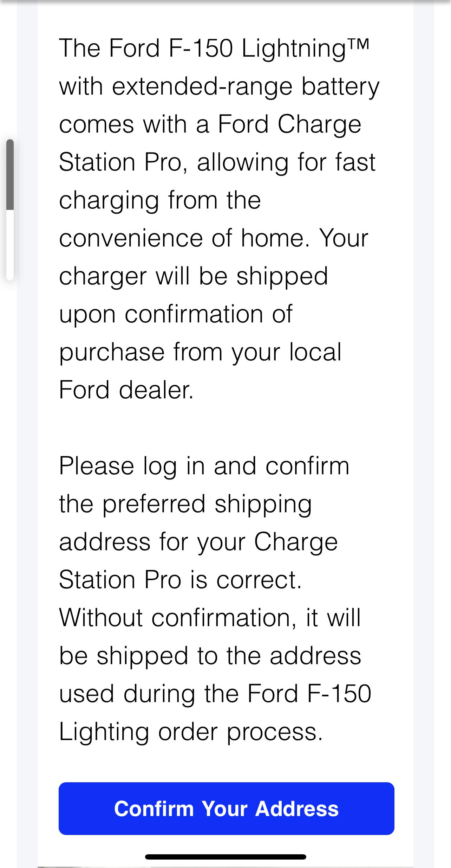Click the words 'with extended-range battery'
The image size is (451, 868).
click(219, 86)
